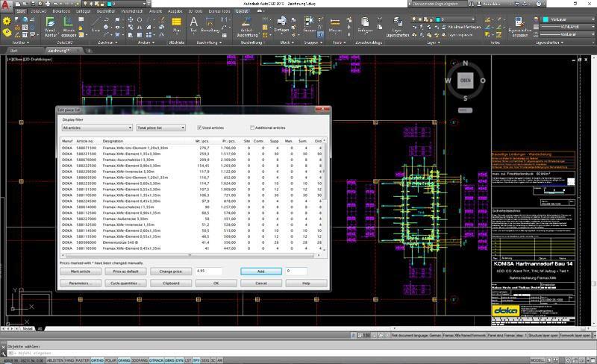Image resolution: width=597 pixels, height=364 pixels.
Task: Click the AutoCAD application menu logo
Action: pyautogui.click(x=7, y=6)
